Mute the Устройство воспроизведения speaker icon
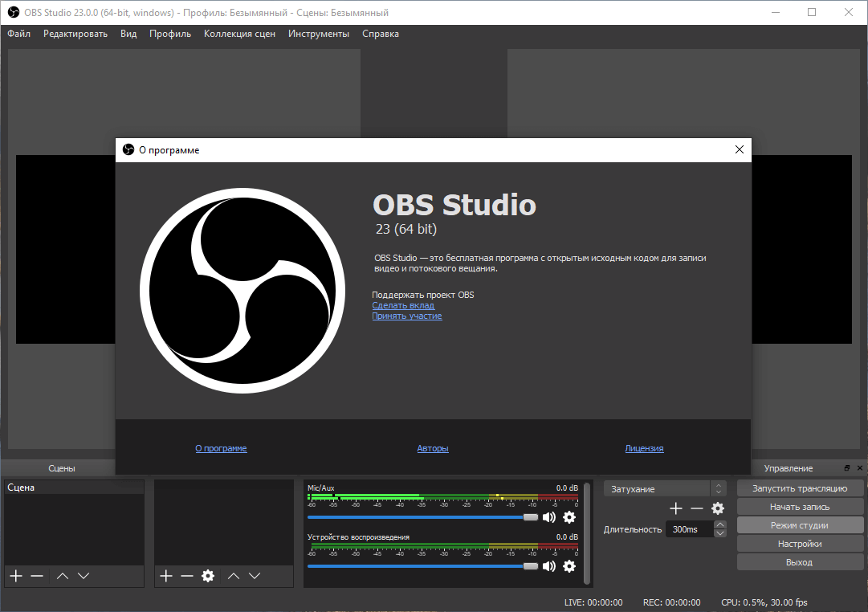This screenshot has height=612, width=868. (549, 566)
